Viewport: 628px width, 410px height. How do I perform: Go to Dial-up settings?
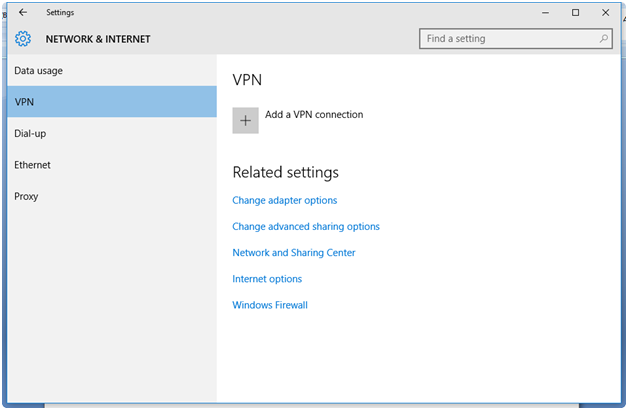click(30, 133)
